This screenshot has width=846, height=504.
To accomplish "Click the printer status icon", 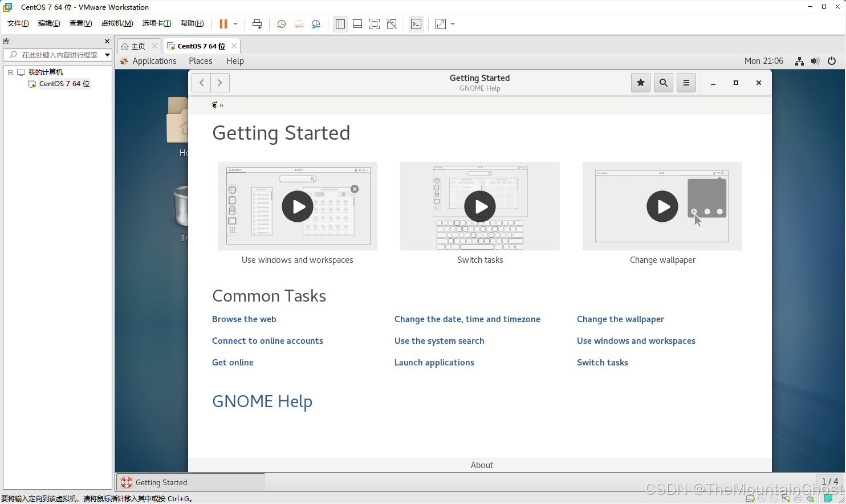I will pos(798,499).
